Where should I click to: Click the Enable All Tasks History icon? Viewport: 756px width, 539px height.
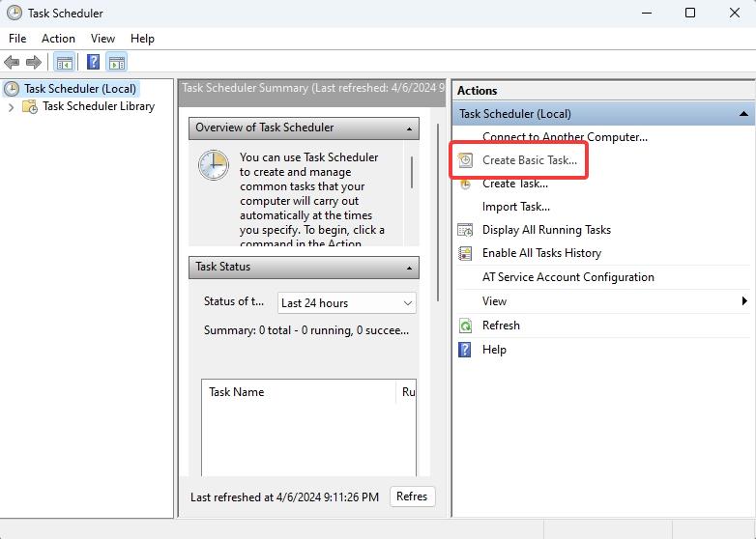click(x=465, y=253)
